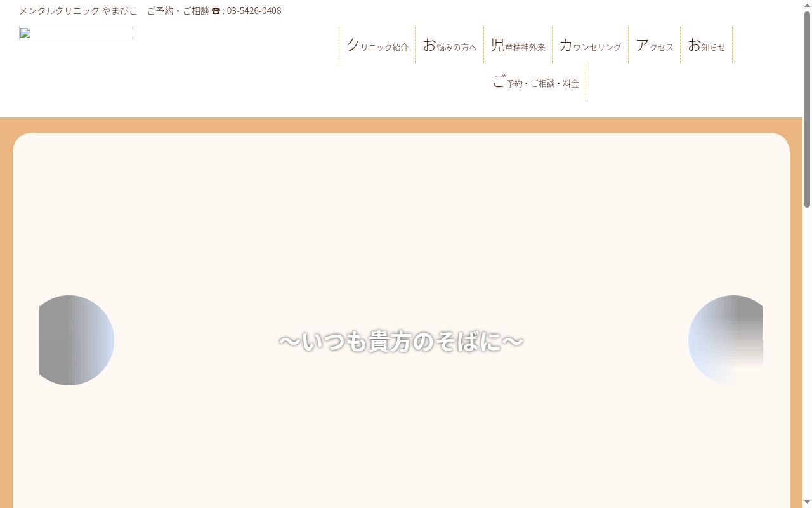Open the クリニック紹介 menu item

click(377, 45)
